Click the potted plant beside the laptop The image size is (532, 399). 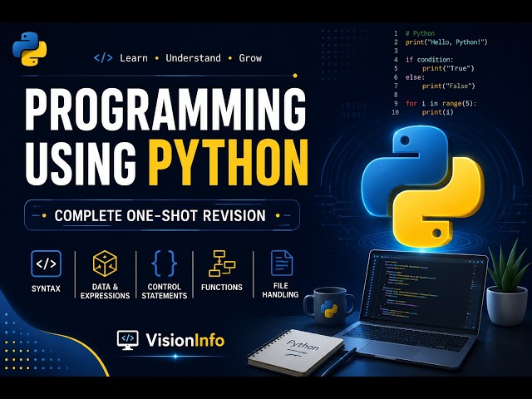pyautogui.click(x=506, y=283)
